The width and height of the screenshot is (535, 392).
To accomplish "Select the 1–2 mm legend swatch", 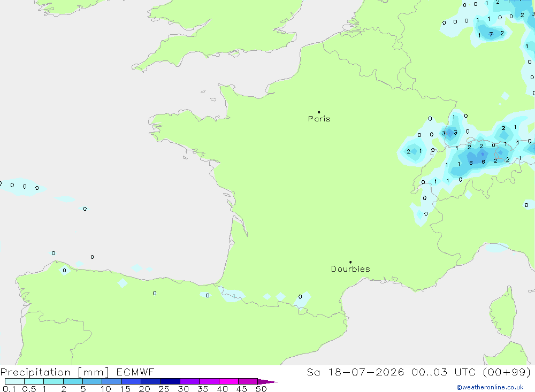I will pos(53,381).
